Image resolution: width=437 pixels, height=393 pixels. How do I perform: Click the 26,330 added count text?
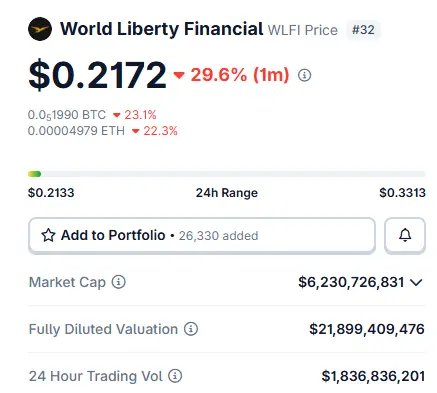point(218,236)
